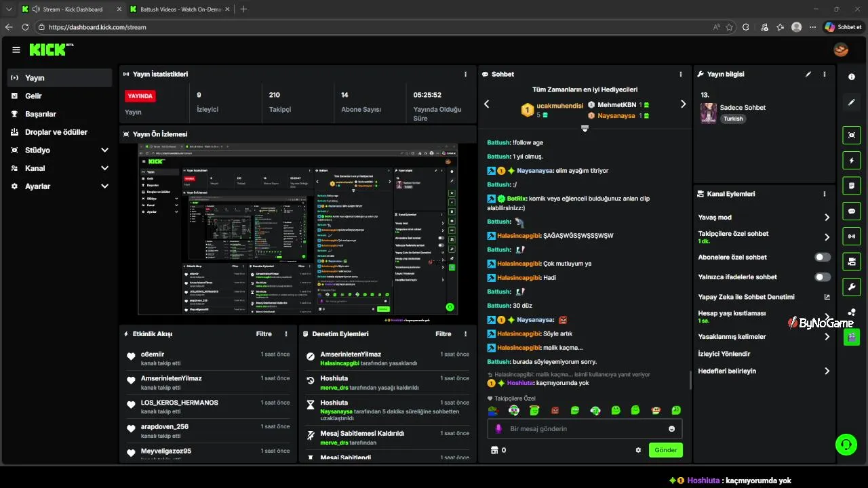Screen dimensions: 868x488
Task: Toggle the camera moderation icon in right sidebar
Action: pos(852,261)
